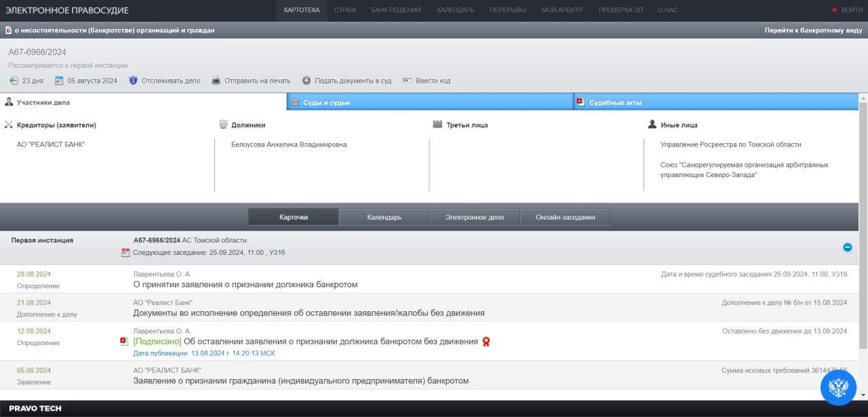Screen dimensions: 868x417
Task: Select the Электронное дело button
Action: [x=475, y=217]
